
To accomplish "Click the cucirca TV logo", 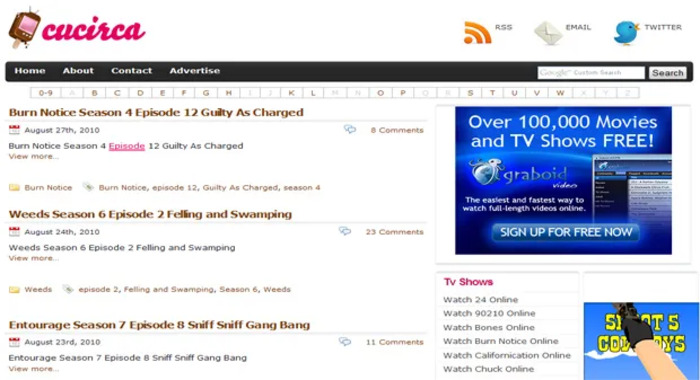I will point(77,29).
